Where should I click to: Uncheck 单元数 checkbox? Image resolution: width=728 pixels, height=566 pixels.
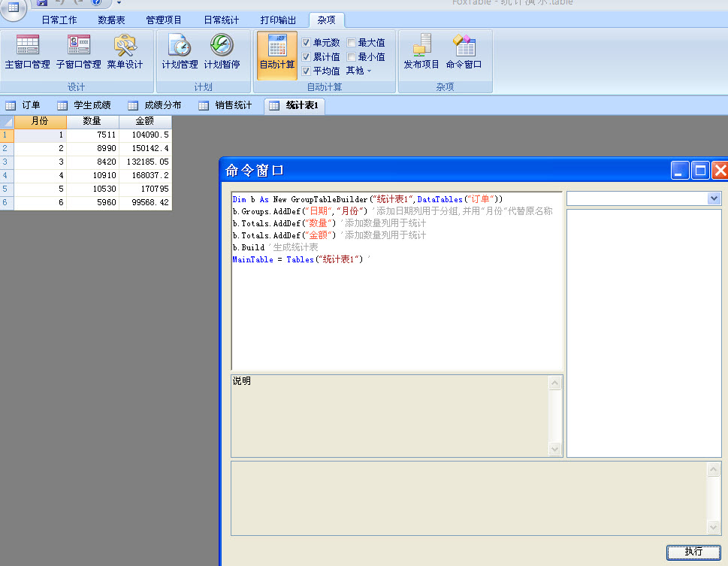coord(306,43)
